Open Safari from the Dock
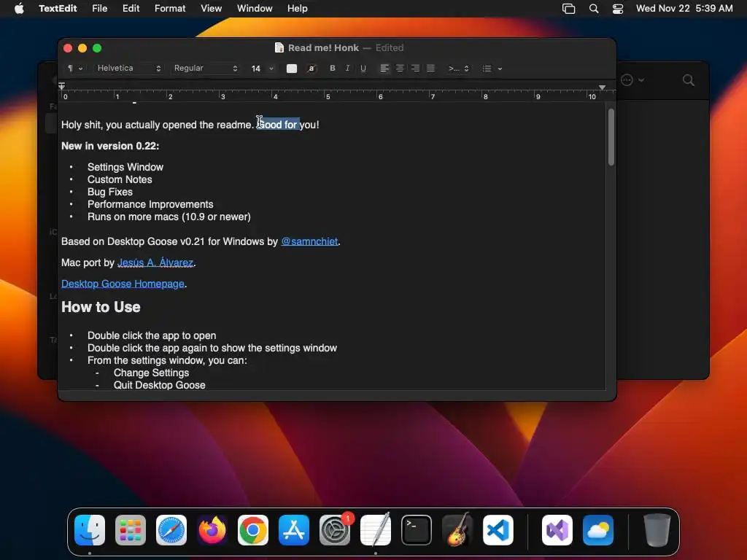Image resolution: width=747 pixels, height=560 pixels. pyautogui.click(x=171, y=530)
